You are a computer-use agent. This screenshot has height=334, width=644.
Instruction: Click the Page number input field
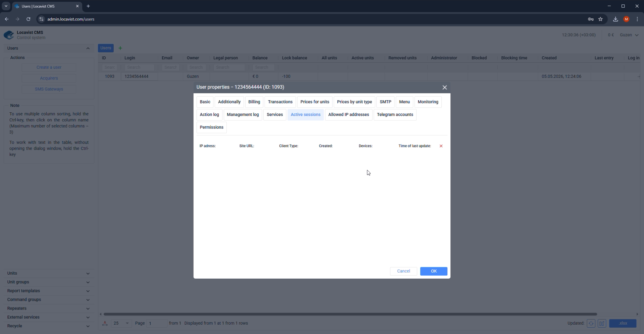pos(157,323)
